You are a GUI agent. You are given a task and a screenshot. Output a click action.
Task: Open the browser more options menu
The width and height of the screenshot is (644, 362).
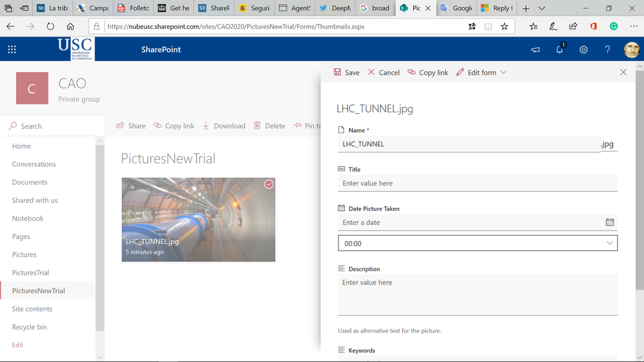[x=634, y=26]
